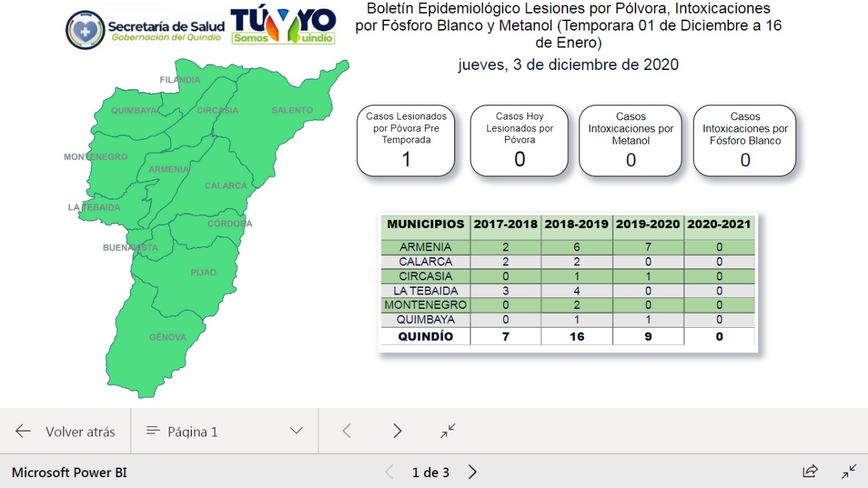868x488 pixels.
Task: Click the 2017-2018 column header
Action: pyautogui.click(x=505, y=224)
